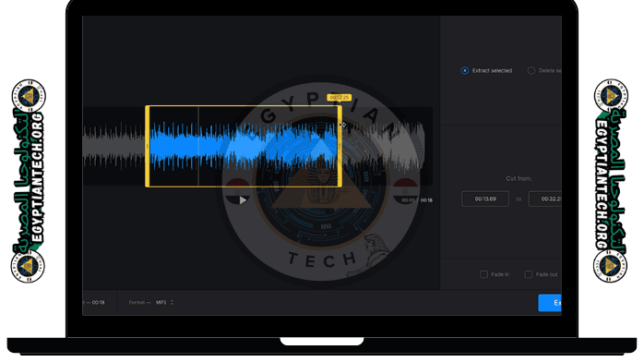
Task: Click the selected blue waveform region
Action: point(244,146)
